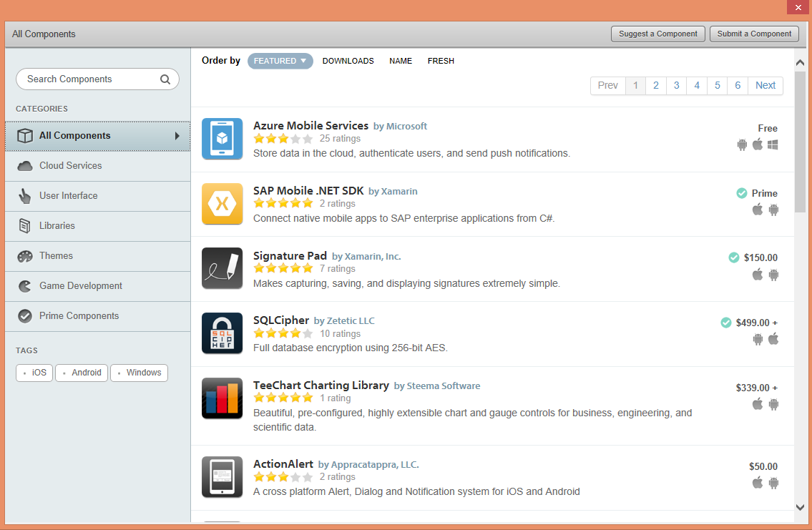Click the Android icon on TeeChart row
The image size is (812, 530).
[x=773, y=404]
